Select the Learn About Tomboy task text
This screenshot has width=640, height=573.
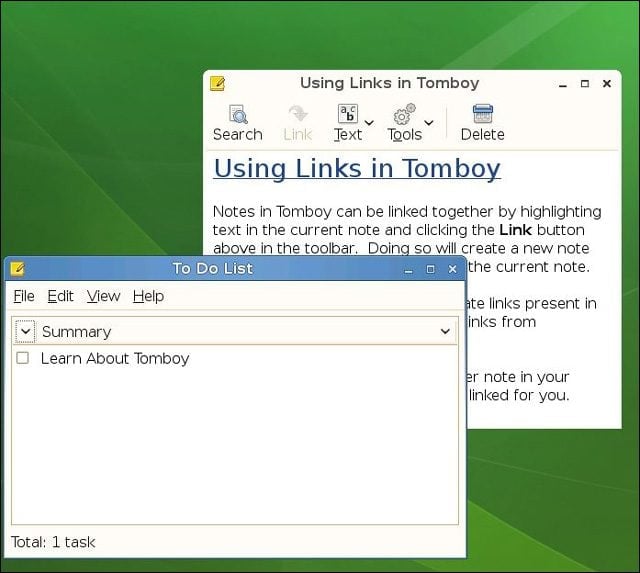coord(115,358)
